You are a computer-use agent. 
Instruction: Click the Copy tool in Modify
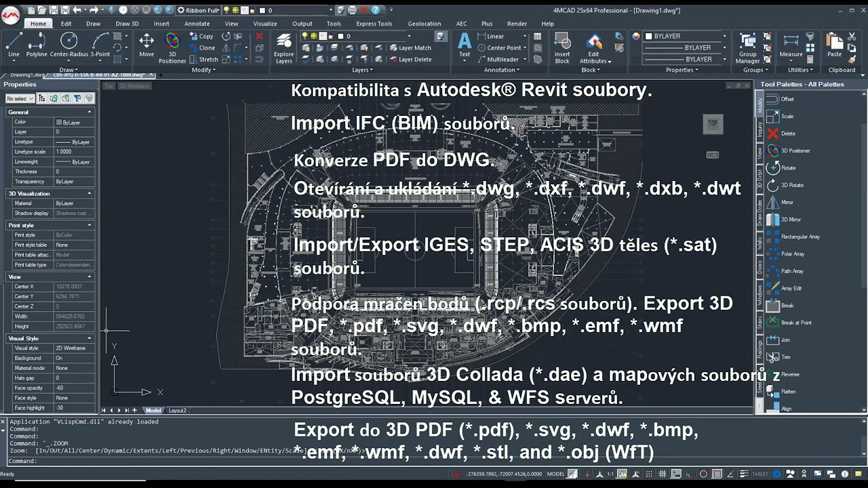201,37
